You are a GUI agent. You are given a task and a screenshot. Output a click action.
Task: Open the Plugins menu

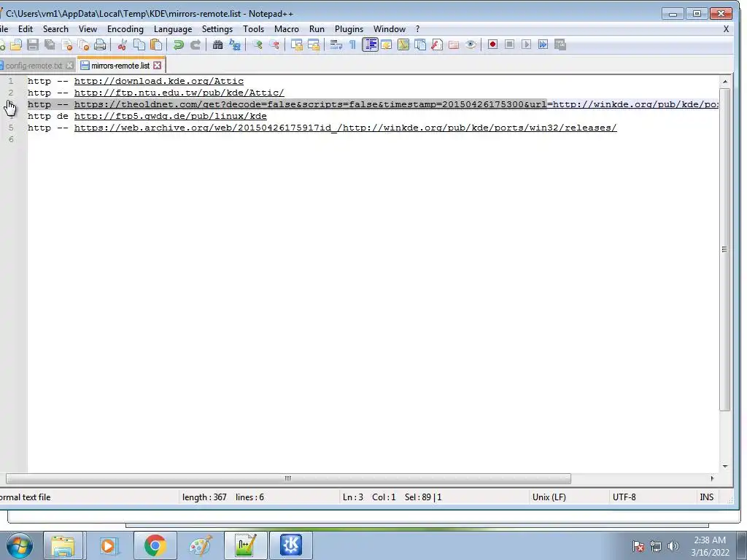pyautogui.click(x=349, y=29)
